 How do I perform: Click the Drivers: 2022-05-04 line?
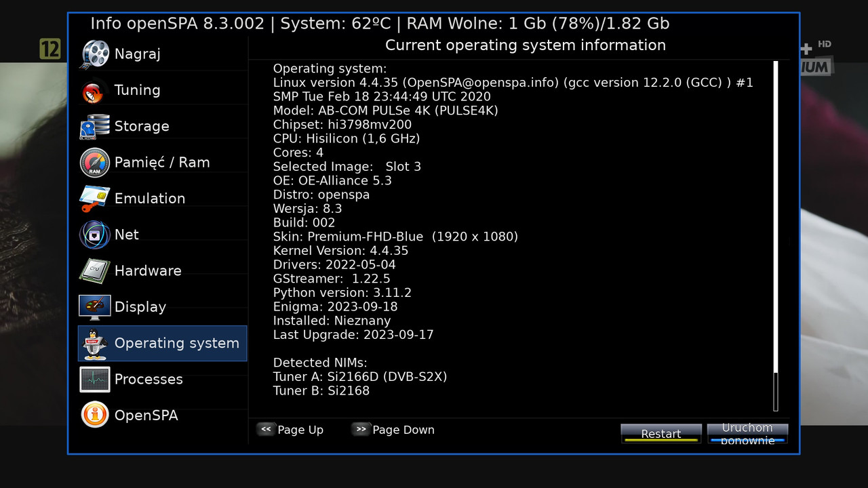[334, 264]
